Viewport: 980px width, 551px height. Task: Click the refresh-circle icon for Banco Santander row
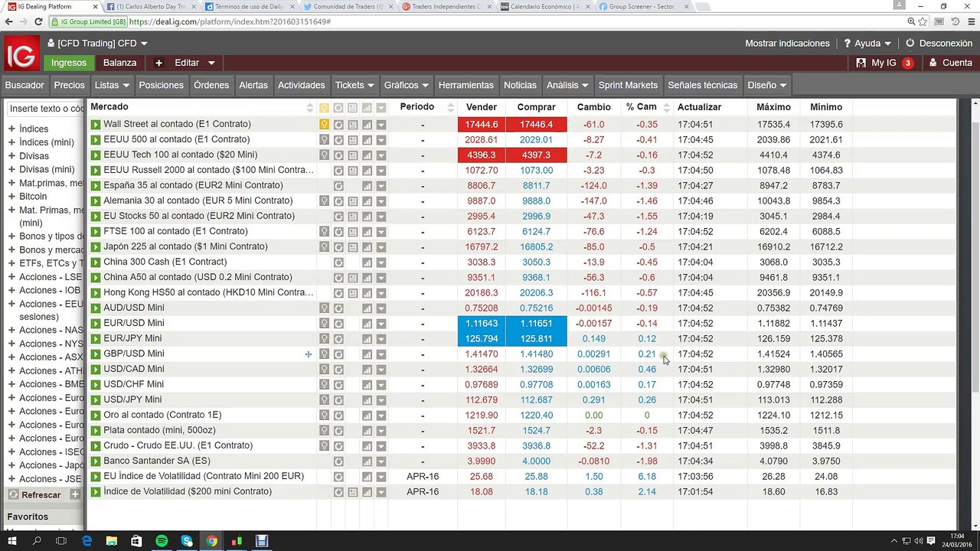point(338,461)
